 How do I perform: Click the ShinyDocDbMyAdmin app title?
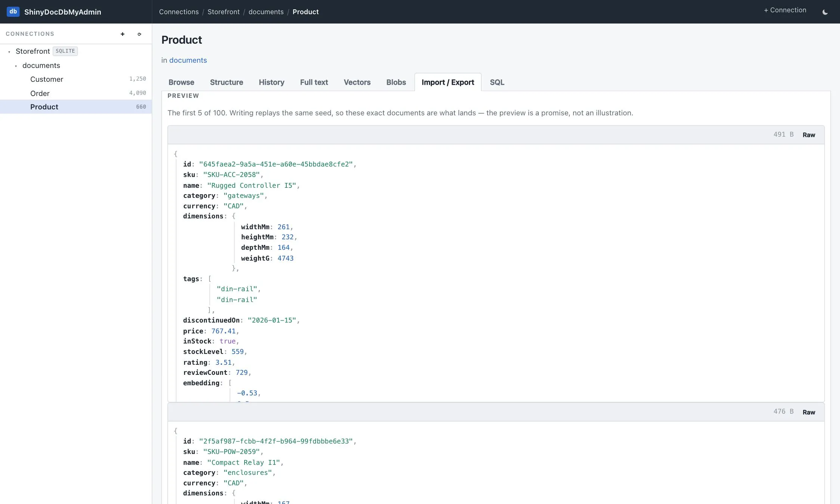pos(63,12)
